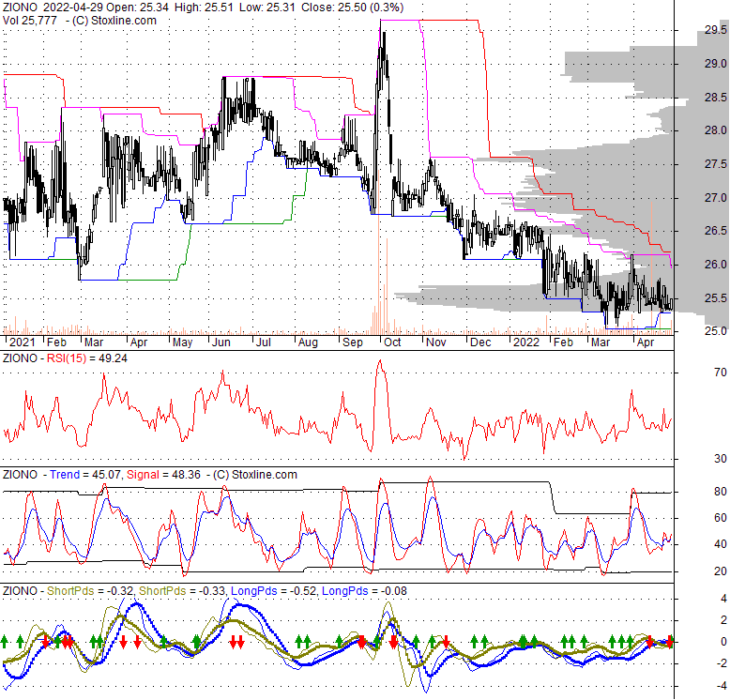The width and height of the screenshot is (730, 700).
Task: Click the ShortPds value '-0.33'
Action: (211, 591)
